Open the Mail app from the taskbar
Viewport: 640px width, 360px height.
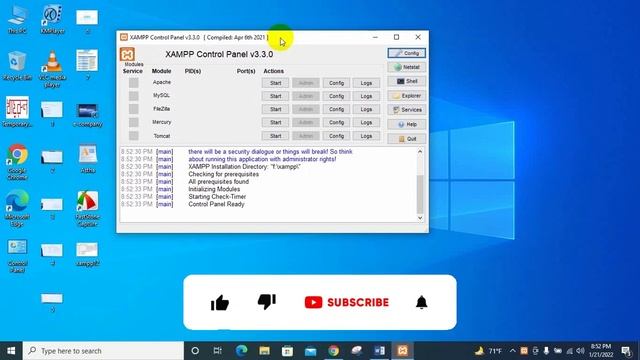click(x=310, y=351)
